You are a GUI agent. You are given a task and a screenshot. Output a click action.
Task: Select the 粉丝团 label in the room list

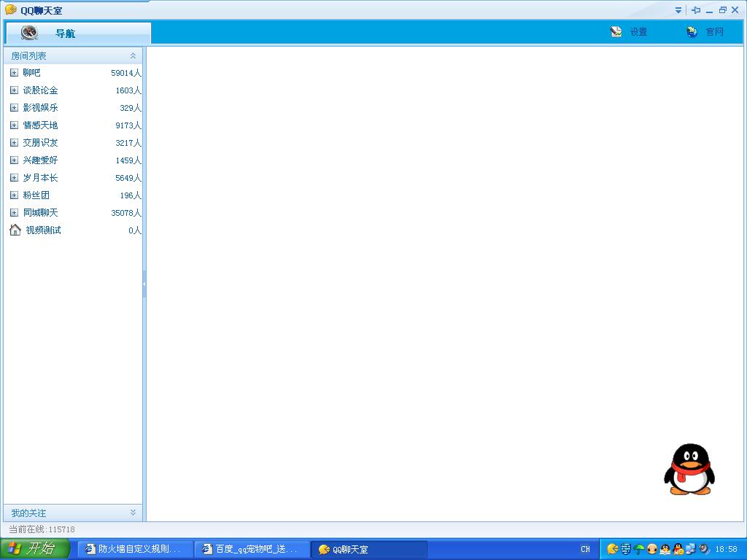[x=36, y=195]
